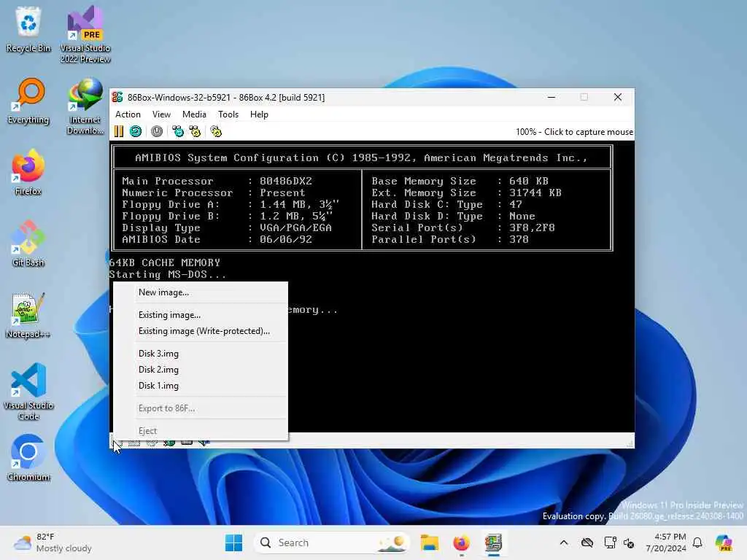Pause the emulated machine from the toolbar
The width and height of the screenshot is (747, 560).
coord(119,131)
